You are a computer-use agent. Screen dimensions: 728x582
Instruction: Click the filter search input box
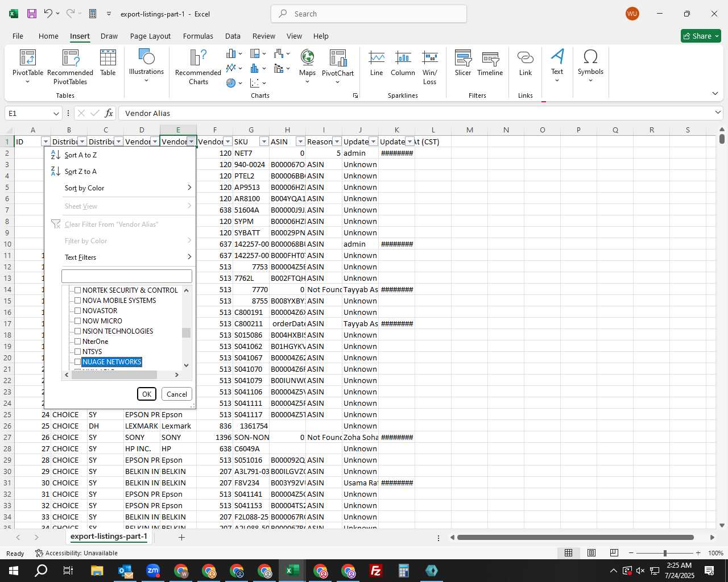coord(127,276)
